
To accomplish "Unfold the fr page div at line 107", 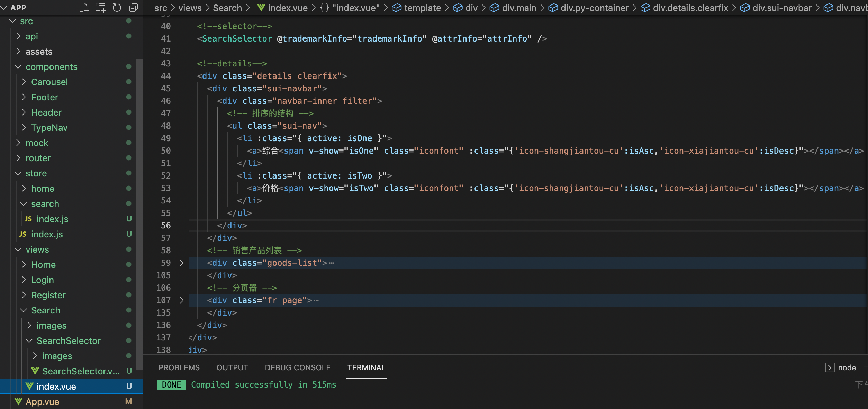I will tap(182, 300).
